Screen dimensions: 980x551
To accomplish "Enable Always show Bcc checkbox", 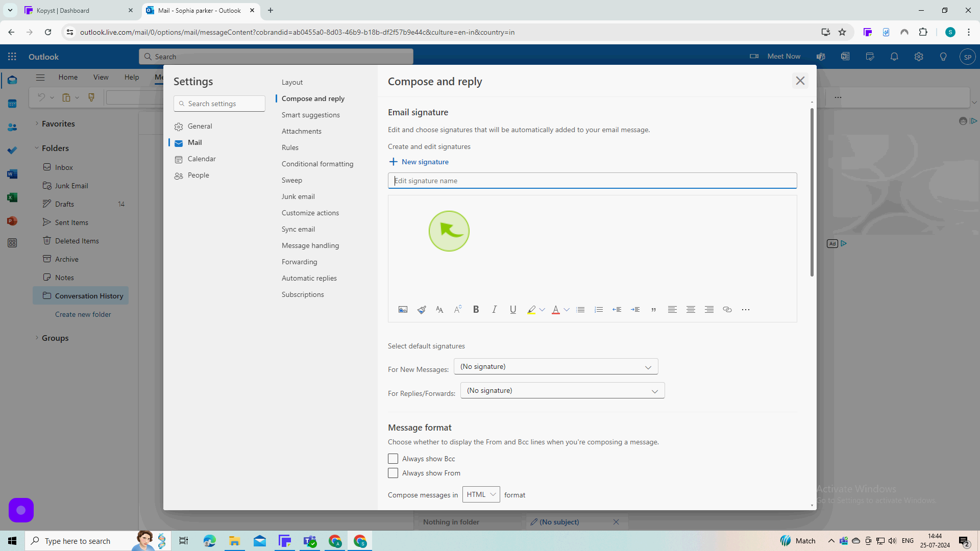I will click(x=393, y=458).
